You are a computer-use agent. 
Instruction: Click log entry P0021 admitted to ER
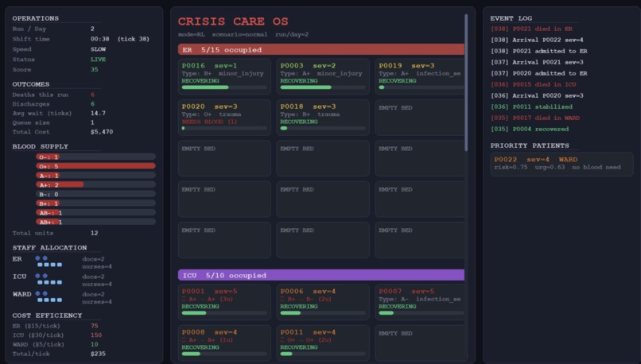(x=538, y=51)
